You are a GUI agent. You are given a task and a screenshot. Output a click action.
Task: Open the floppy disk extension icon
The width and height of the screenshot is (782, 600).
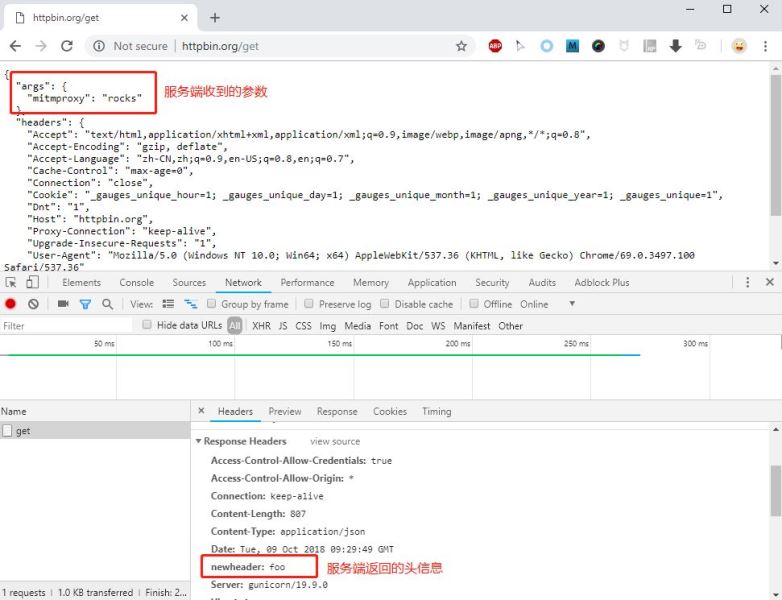coord(649,46)
